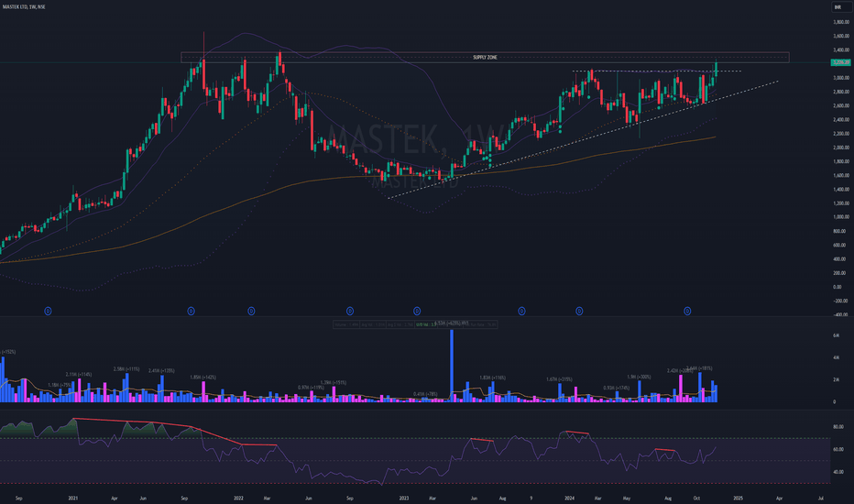
Task: Click the 2.41M (+135%) volume label
Action: click(161, 370)
